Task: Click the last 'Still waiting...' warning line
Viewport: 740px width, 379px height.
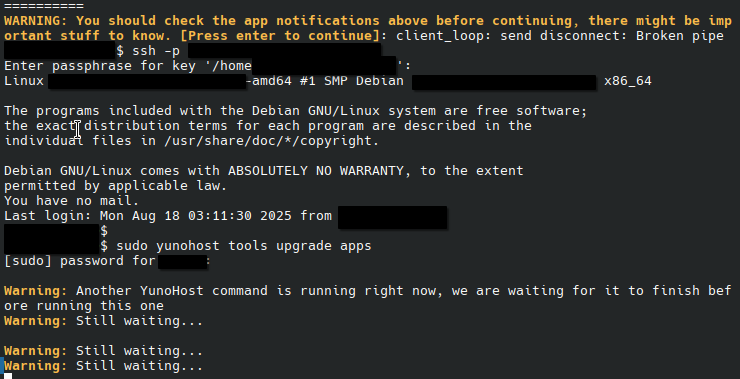Action: pyautogui.click(x=103, y=366)
